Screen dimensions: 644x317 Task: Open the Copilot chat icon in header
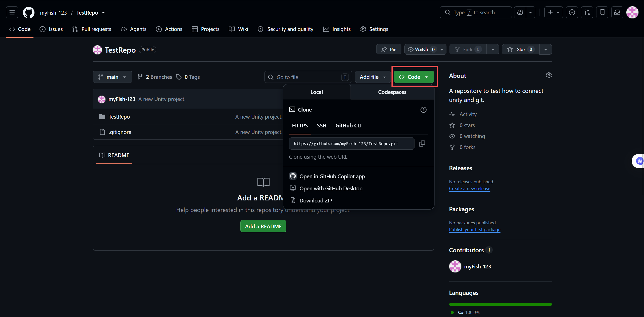click(x=520, y=12)
